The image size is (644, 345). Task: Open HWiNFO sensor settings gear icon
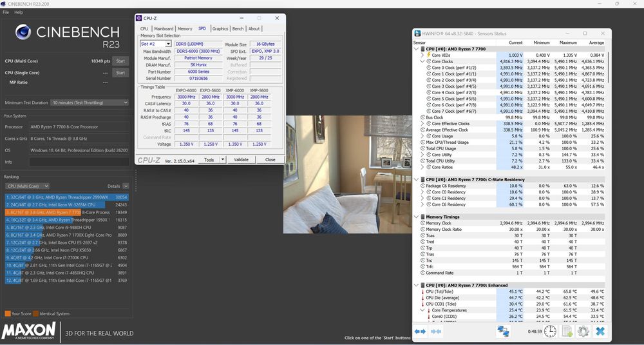pyautogui.click(x=583, y=331)
